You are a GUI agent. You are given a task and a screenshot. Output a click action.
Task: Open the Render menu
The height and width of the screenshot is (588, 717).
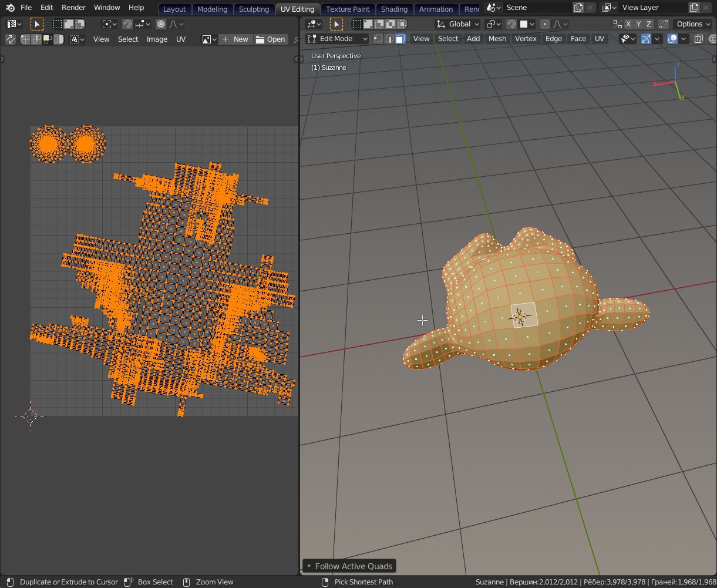click(73, 8)
